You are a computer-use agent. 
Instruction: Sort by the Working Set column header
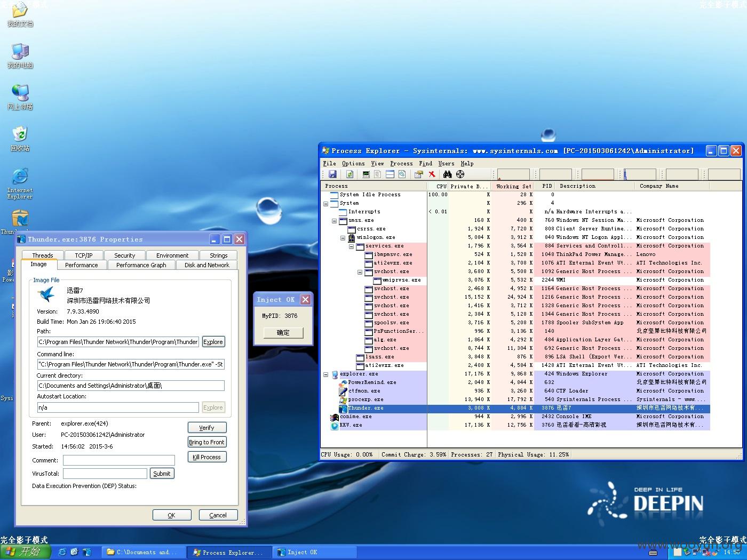pyautogui.click(x=513, y=186)
